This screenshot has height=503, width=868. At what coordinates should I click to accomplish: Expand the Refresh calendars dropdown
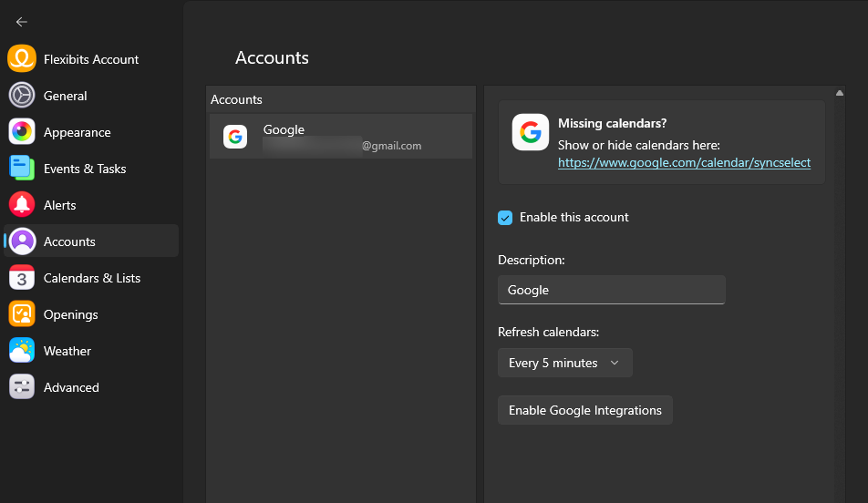tap(563, 363)
